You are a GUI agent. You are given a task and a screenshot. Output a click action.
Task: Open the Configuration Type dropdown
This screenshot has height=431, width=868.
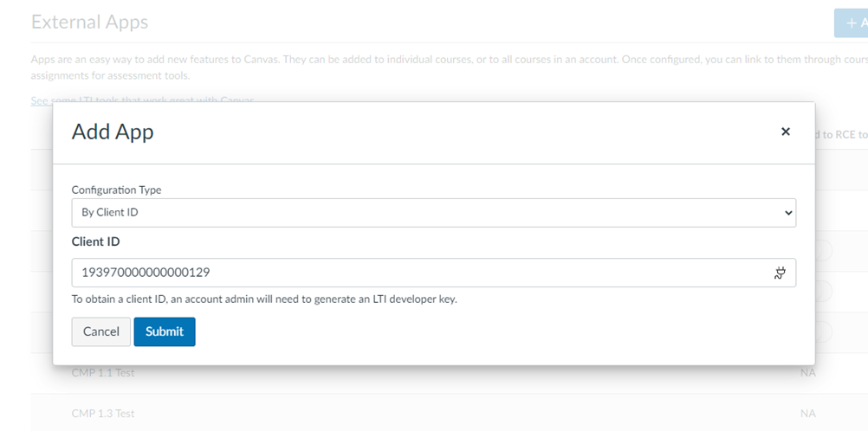tap(433, 213)
